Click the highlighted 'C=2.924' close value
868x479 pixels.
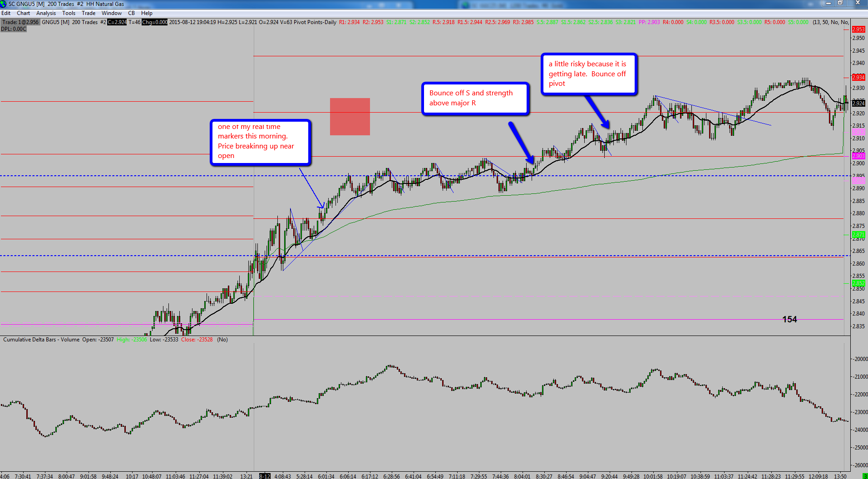pos(117,22)
